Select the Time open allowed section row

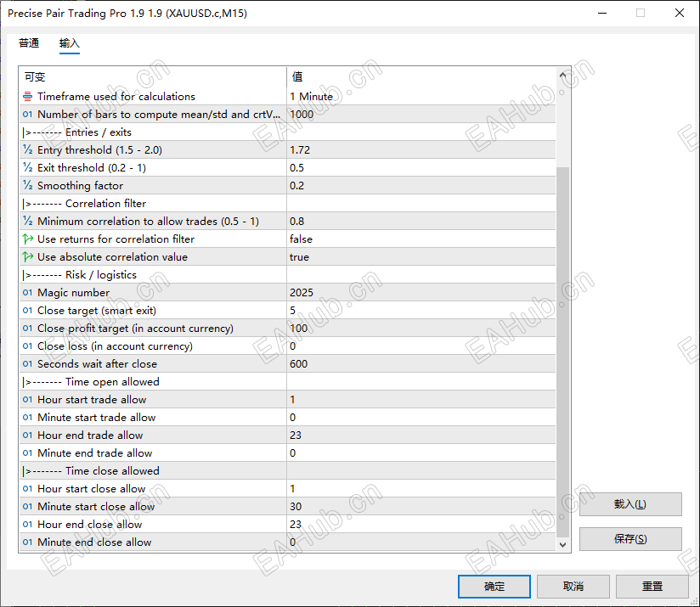[287, 382]
